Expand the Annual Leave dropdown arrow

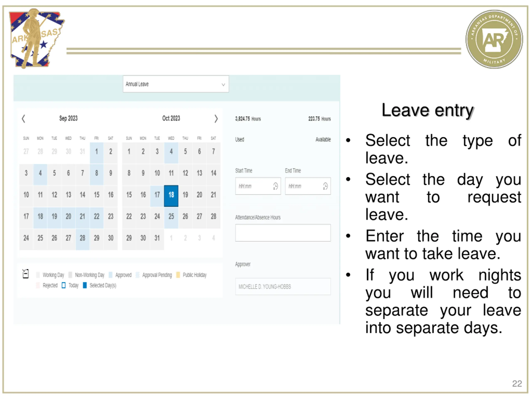[223, 84]
